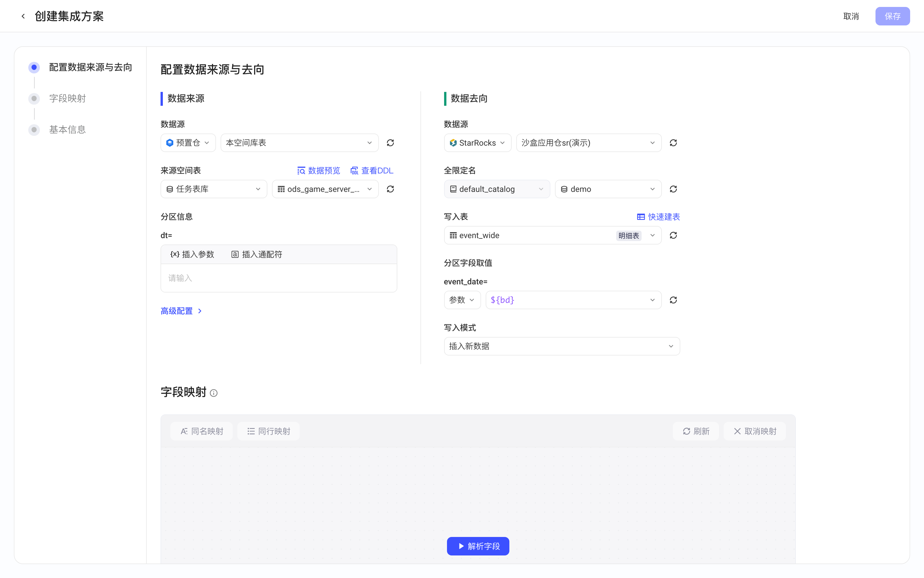924x578 pixels.
Task: Click 快速建表 quick create table
Action: [x=658, y=217]
